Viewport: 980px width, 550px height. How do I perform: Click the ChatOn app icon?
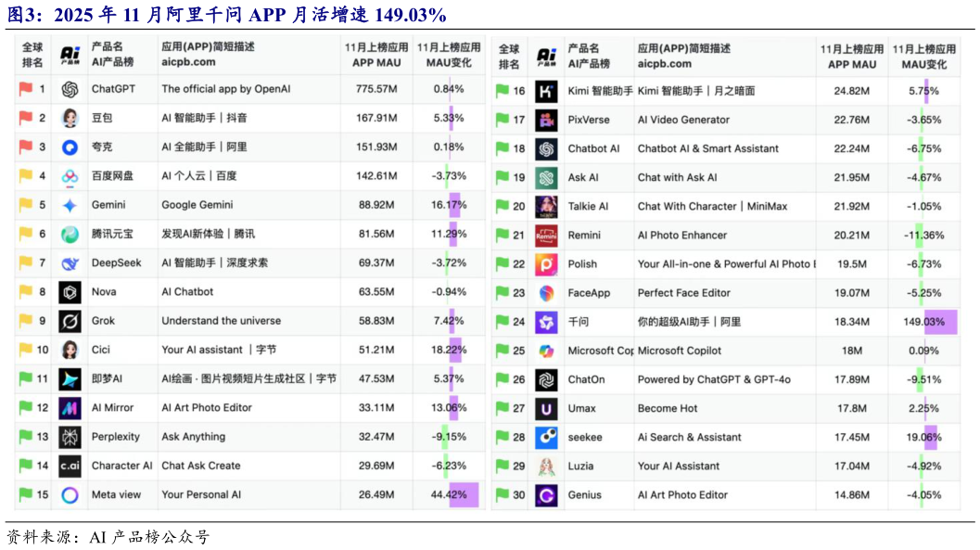(546, 380)
